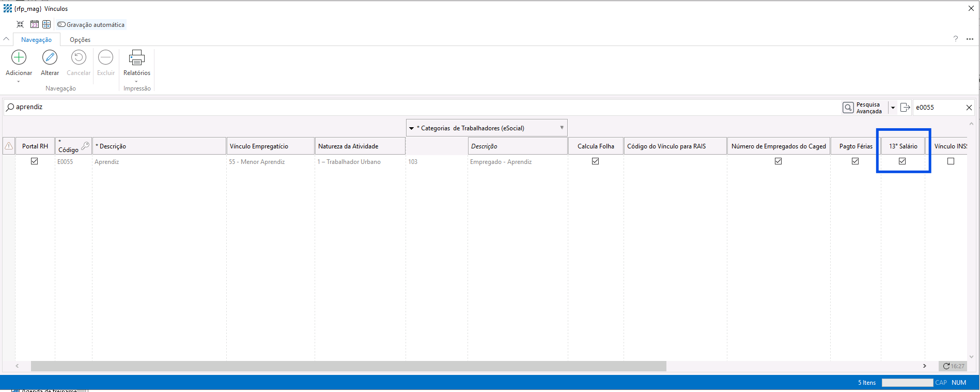Click the grid table icon in top toolbar
The width and height of the screenshot is (980, 392).
pos(46,24)
